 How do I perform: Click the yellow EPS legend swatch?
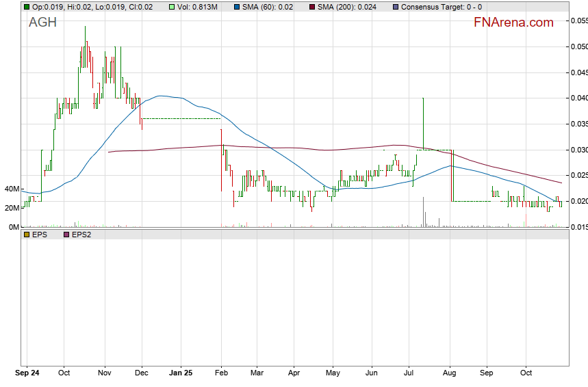coord(26,235)
